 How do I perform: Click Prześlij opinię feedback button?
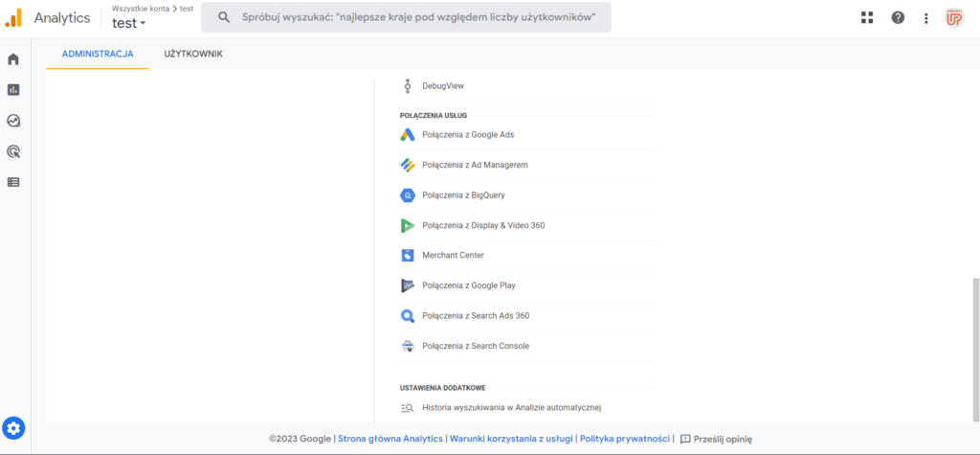(716, 439)
